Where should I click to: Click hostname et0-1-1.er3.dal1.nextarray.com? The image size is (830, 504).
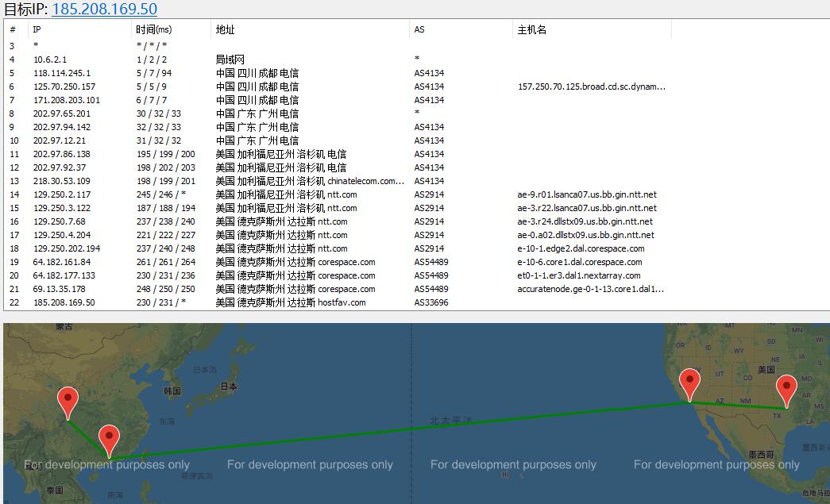(578, 275)
